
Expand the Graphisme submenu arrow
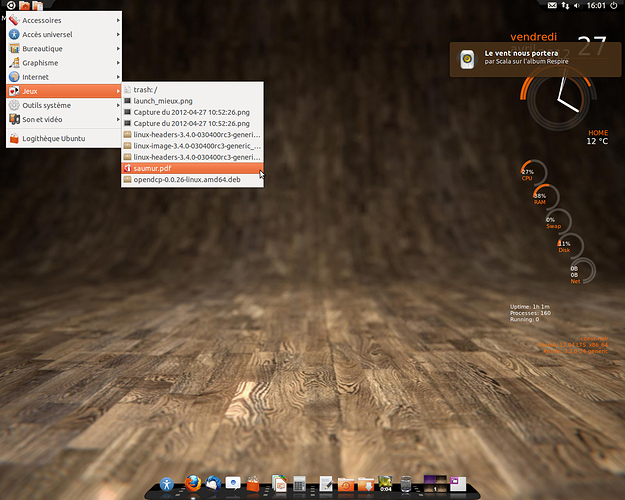pos(118,63)
